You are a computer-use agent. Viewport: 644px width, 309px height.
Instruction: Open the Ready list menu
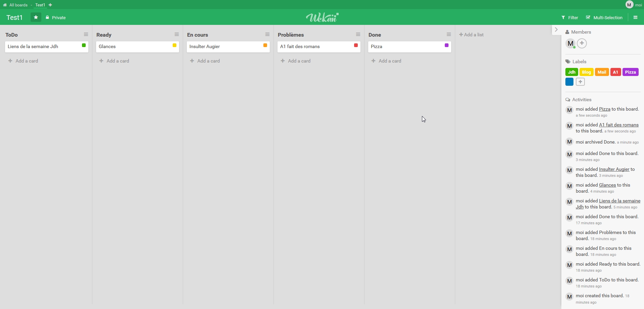[x=177, y=35]
